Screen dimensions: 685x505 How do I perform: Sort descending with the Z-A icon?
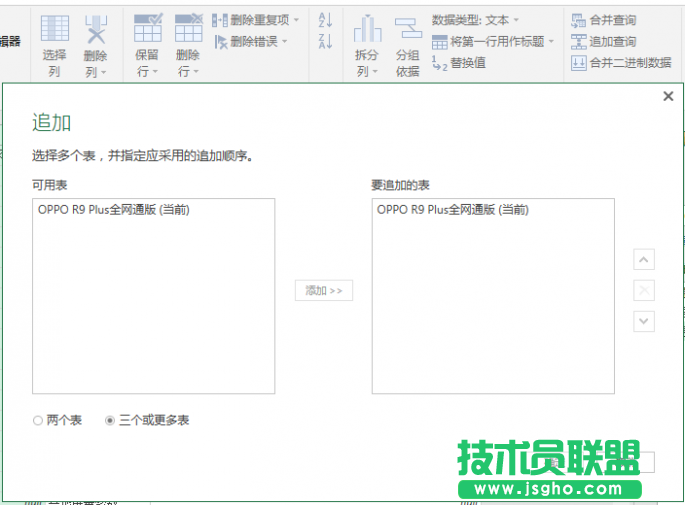(325, 41)
